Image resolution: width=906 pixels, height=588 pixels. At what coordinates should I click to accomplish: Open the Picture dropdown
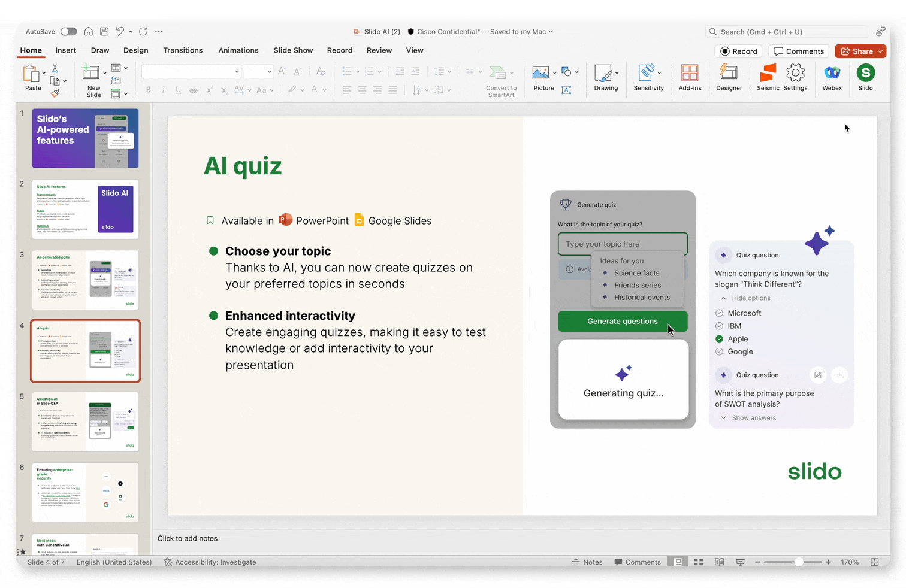[x=554, y=73]
